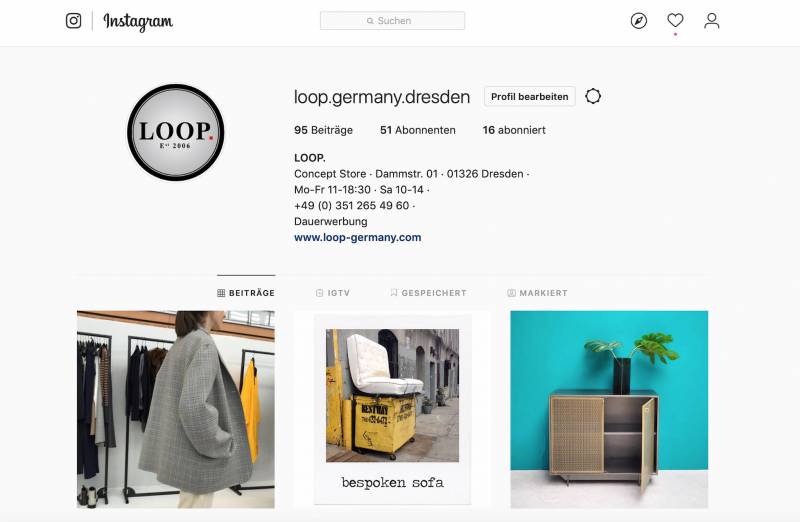800x522 pixels.
Task: Click the magnifier icon in the search field
Action: [370, 21]
